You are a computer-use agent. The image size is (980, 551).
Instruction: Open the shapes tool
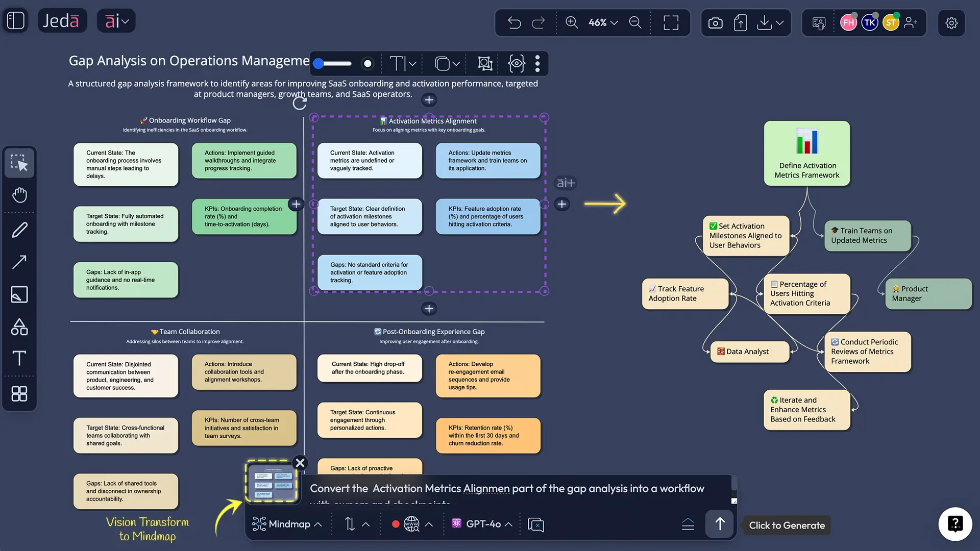pyautogui.click(x=19, y=327)
